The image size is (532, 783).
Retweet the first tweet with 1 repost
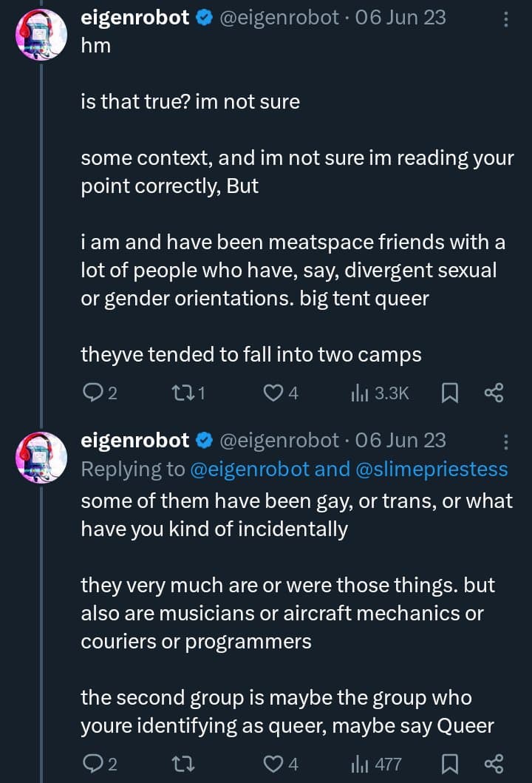click(x=182, y=393)
